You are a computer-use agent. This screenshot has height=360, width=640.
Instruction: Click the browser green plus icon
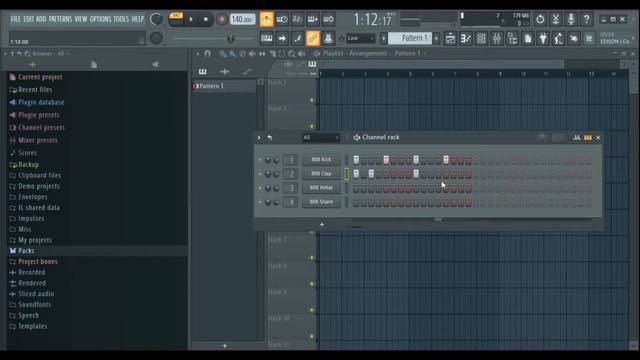coord(33,64)
